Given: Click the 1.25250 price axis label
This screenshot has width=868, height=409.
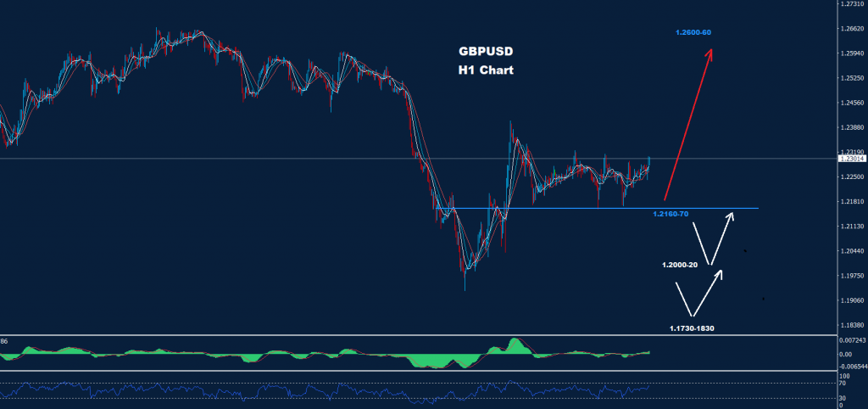Looking at the screenshot, I should 850,78.
